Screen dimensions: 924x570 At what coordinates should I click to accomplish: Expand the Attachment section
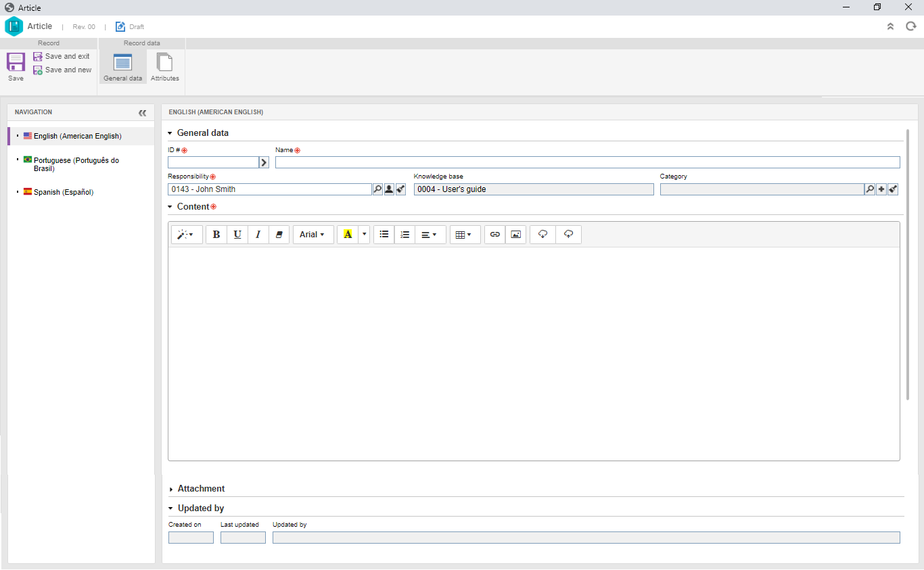click(171, 489)
